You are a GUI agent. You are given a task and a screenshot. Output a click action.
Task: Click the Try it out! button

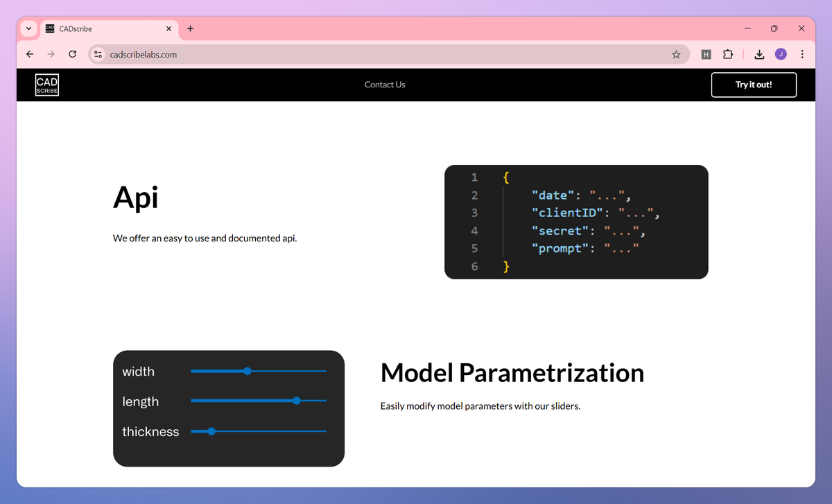coord(754,85)
